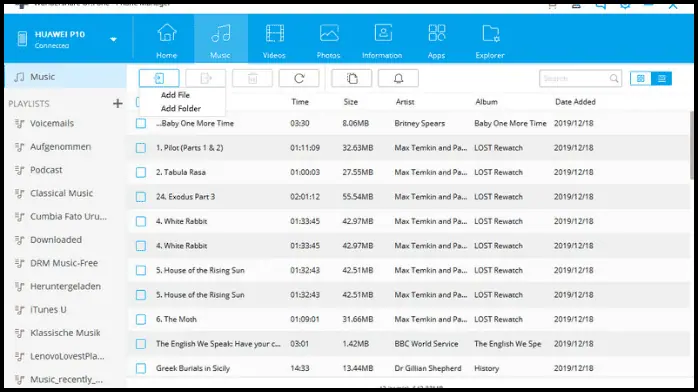This screenshot has height=392, width=698.
Task: Open the Podcast playlist
Action: click(46, 170)
